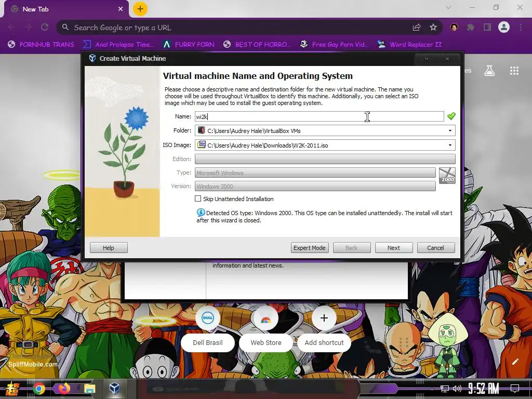Open Word Replacer II bookmark
The image size is (532, 399).
409,45
